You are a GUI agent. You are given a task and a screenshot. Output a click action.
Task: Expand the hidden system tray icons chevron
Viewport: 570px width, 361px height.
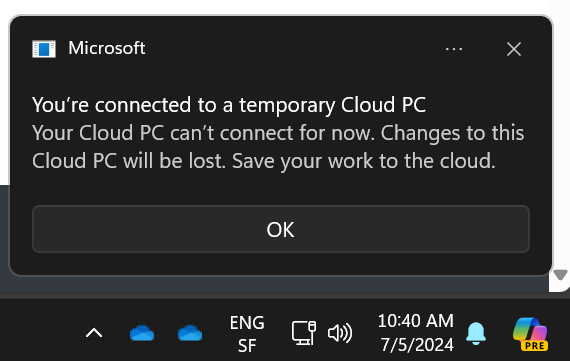coord(94,333)
